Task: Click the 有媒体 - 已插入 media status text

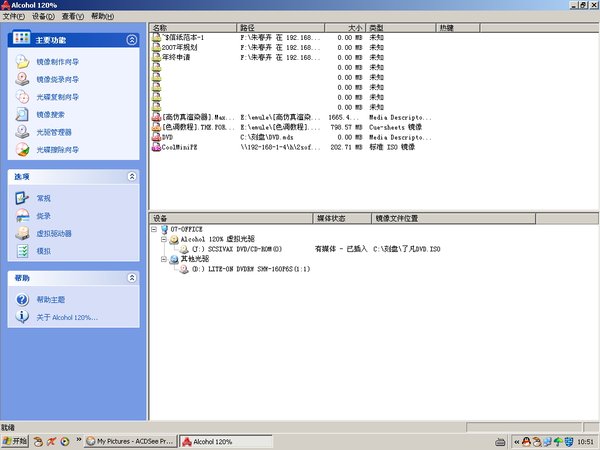Action: tap(341, 249)
